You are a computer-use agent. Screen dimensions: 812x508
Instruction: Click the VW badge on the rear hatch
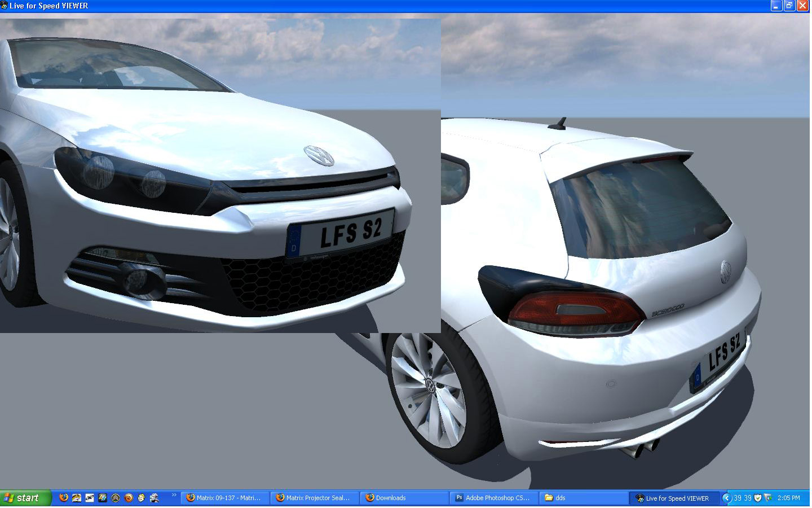[726, 273]
